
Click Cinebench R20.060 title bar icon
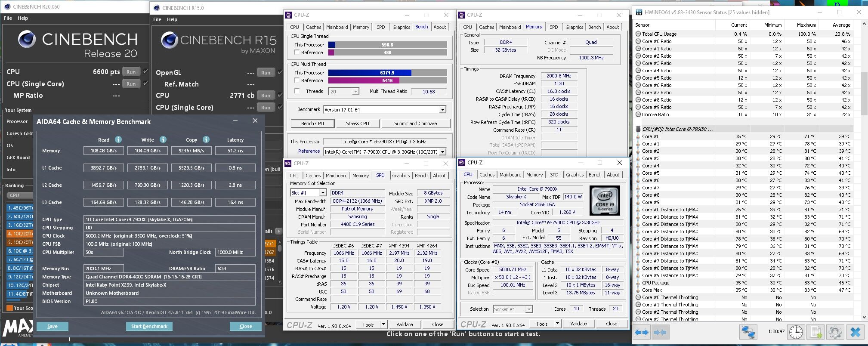click(7, 6)
